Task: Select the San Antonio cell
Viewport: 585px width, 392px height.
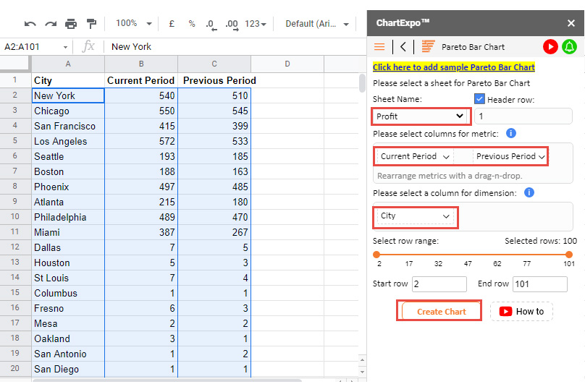Action: click(68, 354)
